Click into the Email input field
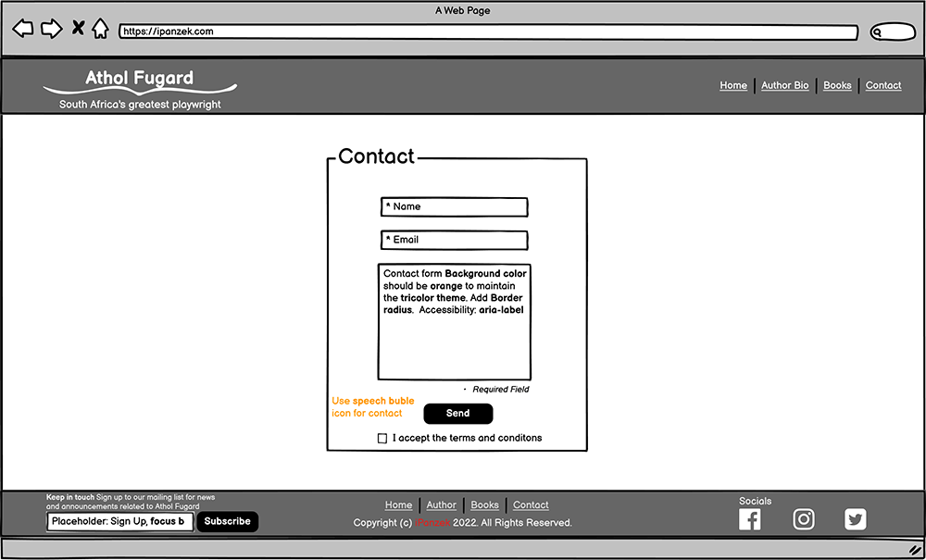This screenshot has width=926, height=560. pos(454,240)
